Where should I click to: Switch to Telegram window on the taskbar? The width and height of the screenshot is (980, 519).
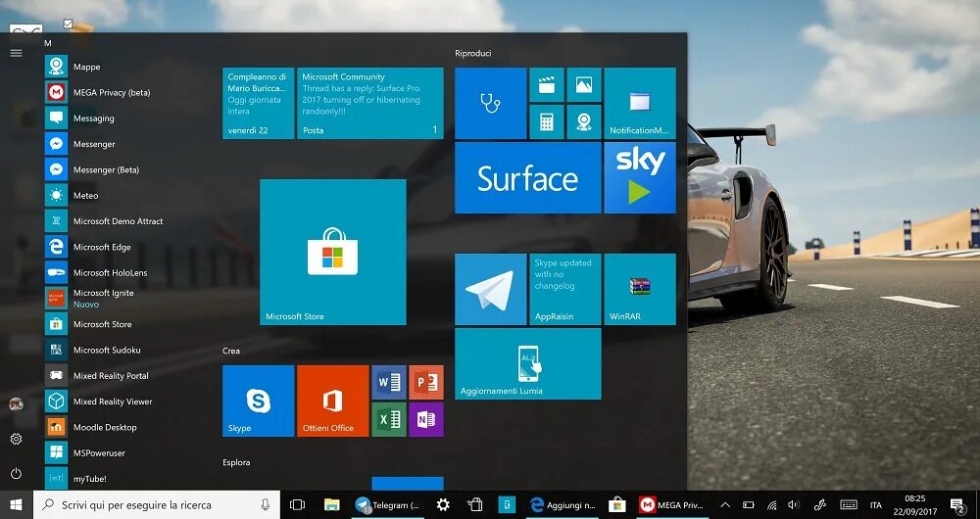point(388,504)
